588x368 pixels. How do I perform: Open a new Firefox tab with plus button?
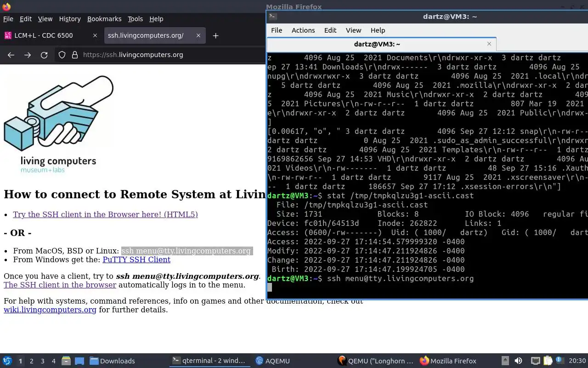[x=215, y=35]
